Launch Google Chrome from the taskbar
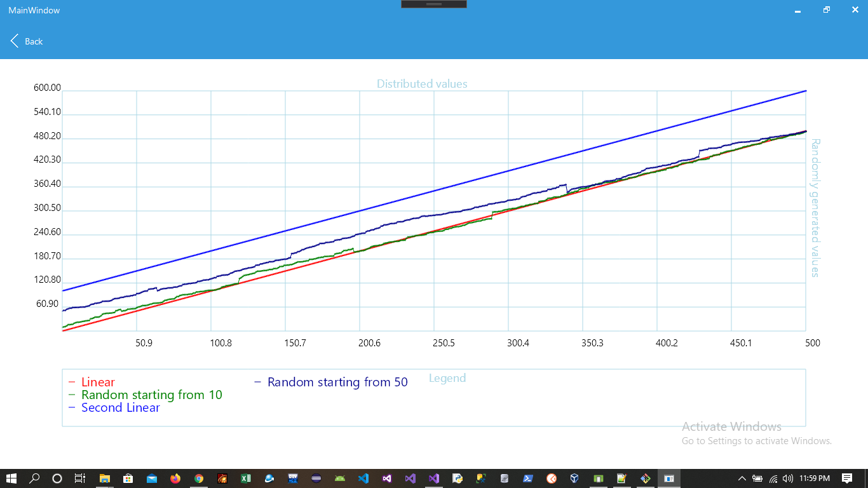 (x=199, y=478)
